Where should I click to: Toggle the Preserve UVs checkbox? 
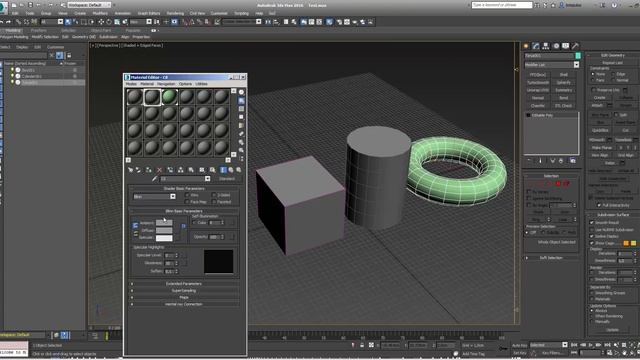coord(593,90)
